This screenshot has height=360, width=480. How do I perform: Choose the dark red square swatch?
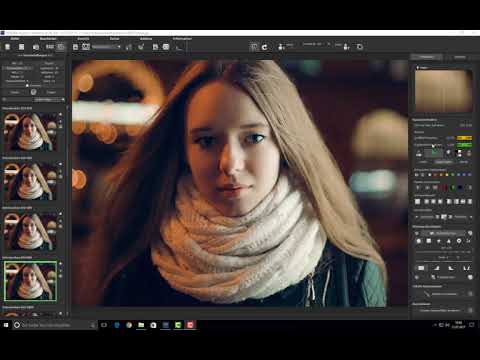[444, 188]
